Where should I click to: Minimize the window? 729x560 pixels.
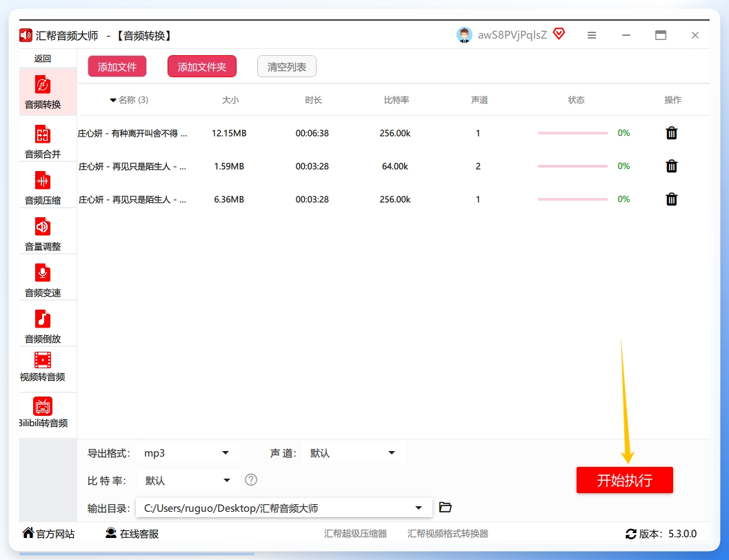point(626,35)
